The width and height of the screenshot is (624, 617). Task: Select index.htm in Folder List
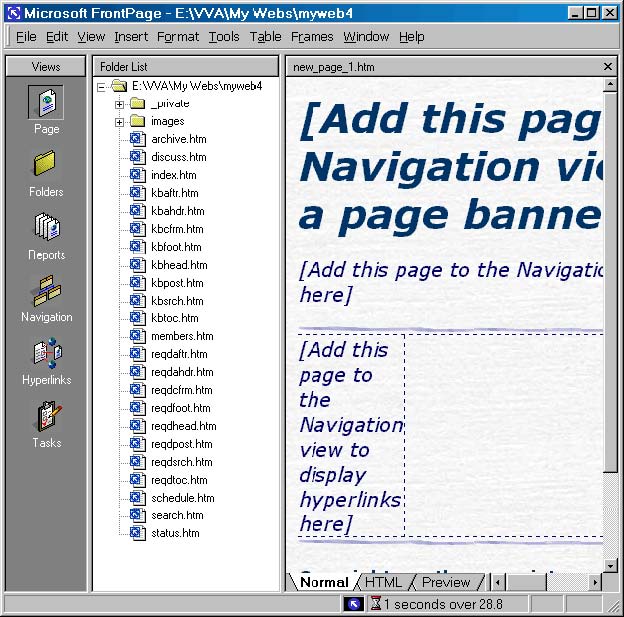click(x=173, y=175)
